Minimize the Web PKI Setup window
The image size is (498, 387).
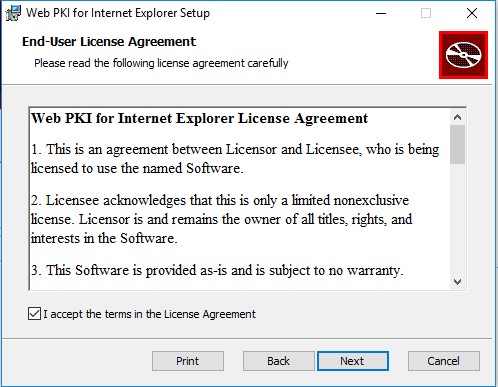point(381,13)
